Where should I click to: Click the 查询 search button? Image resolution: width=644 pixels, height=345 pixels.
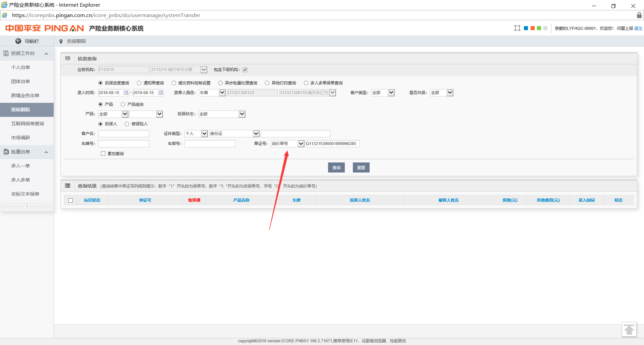(336, 167)
